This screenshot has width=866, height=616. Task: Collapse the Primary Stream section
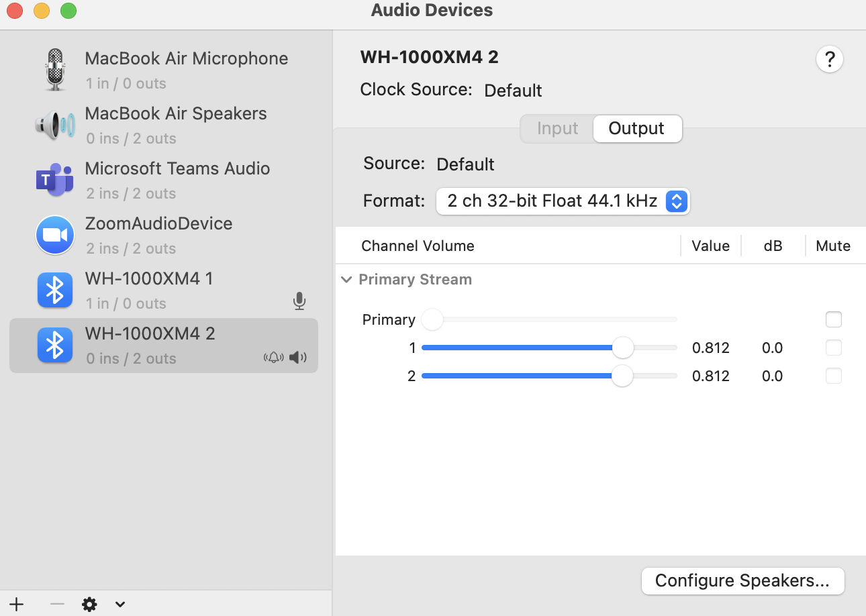346,280
